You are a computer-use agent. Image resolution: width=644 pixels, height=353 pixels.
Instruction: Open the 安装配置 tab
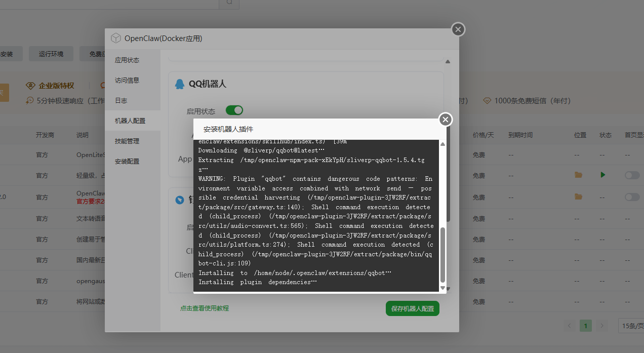[133, 161]
